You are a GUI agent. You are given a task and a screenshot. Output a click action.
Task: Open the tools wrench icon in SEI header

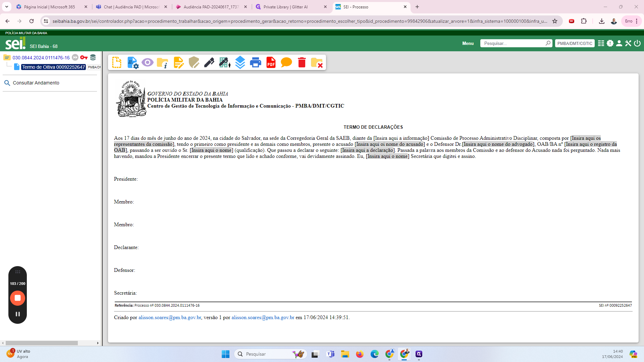(x=628, y=43)
